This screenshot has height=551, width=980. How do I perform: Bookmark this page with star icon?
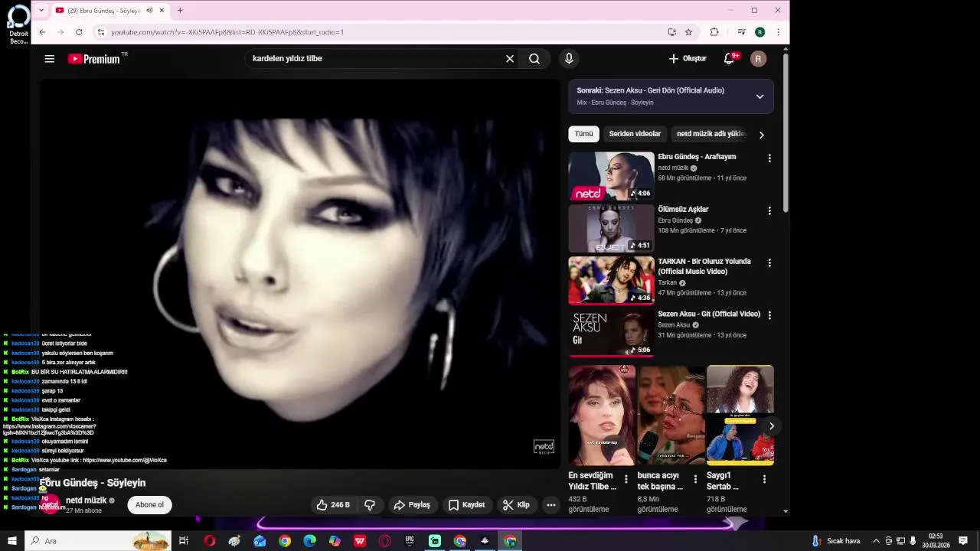tap(688, 32)
